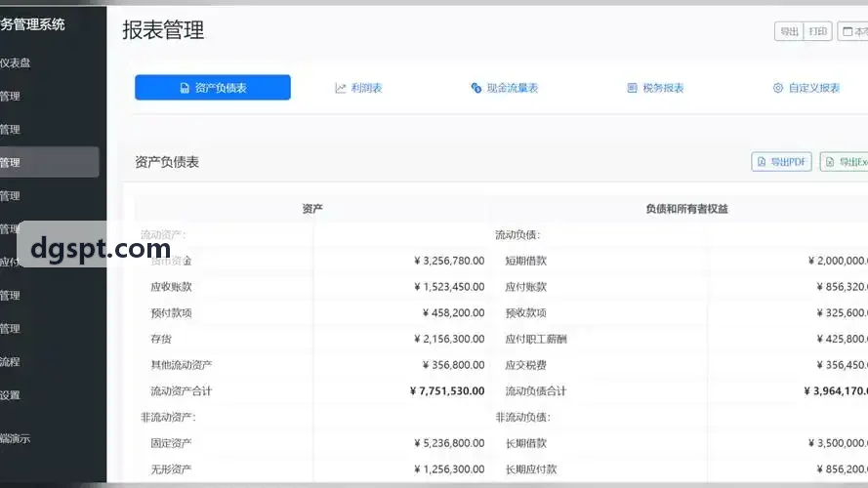
Task: Click the 导出 button at top right
Action: tap(789, 31)
